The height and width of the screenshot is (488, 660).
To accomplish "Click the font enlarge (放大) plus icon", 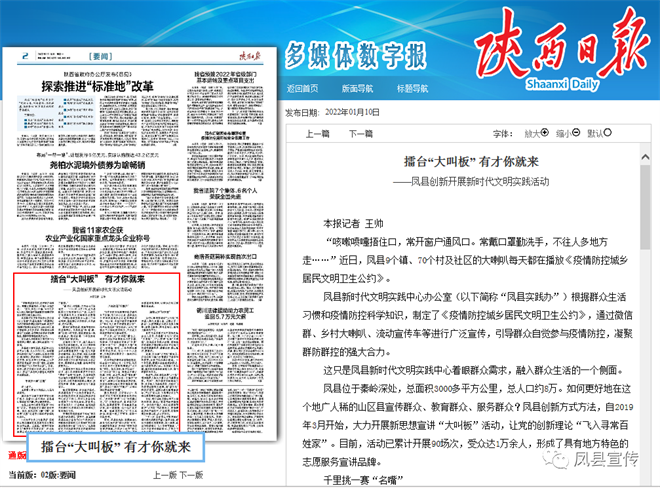I will (x=543, y=133).
